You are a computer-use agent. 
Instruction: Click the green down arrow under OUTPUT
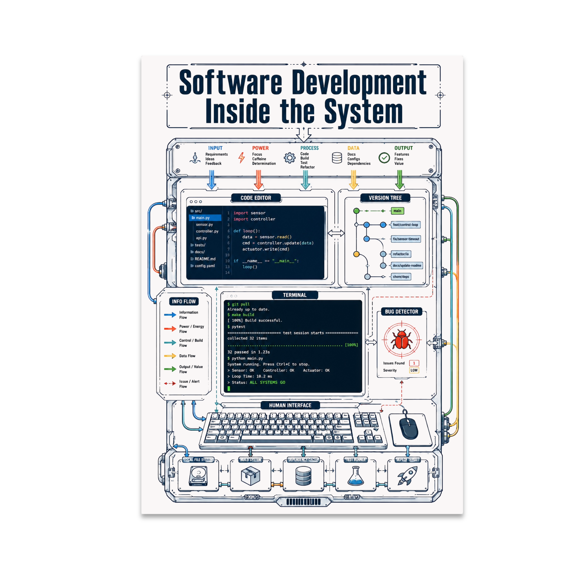(400, 180)
